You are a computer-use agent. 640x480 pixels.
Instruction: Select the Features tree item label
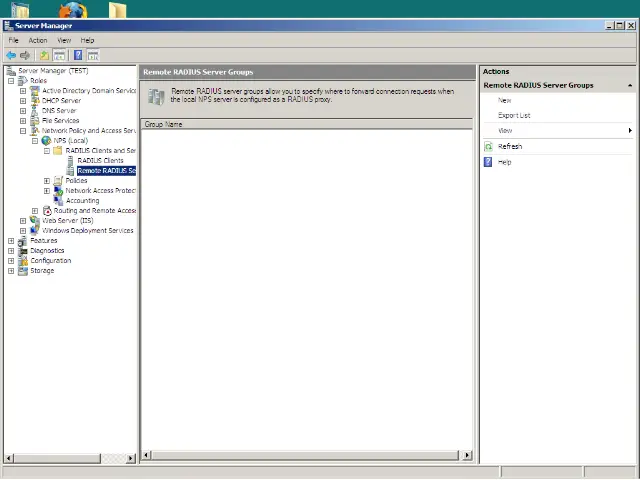click(x=44, y=240)
